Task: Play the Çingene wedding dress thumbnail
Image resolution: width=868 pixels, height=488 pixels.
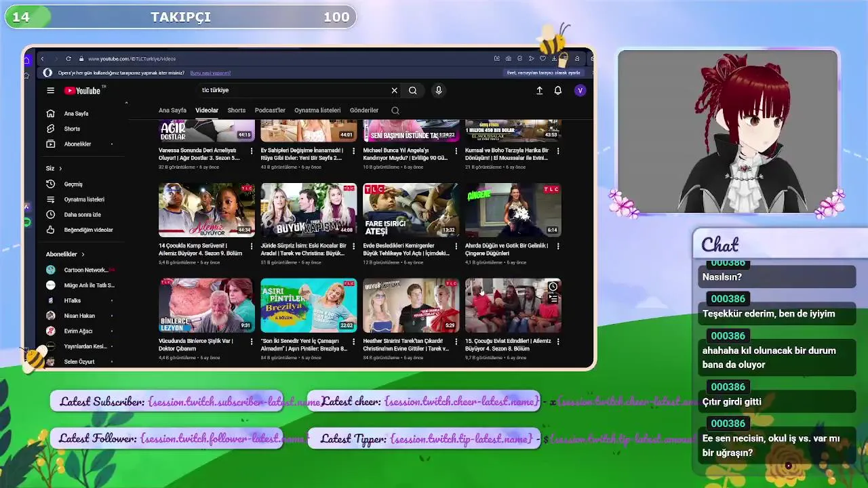Action: pos(513,210)
